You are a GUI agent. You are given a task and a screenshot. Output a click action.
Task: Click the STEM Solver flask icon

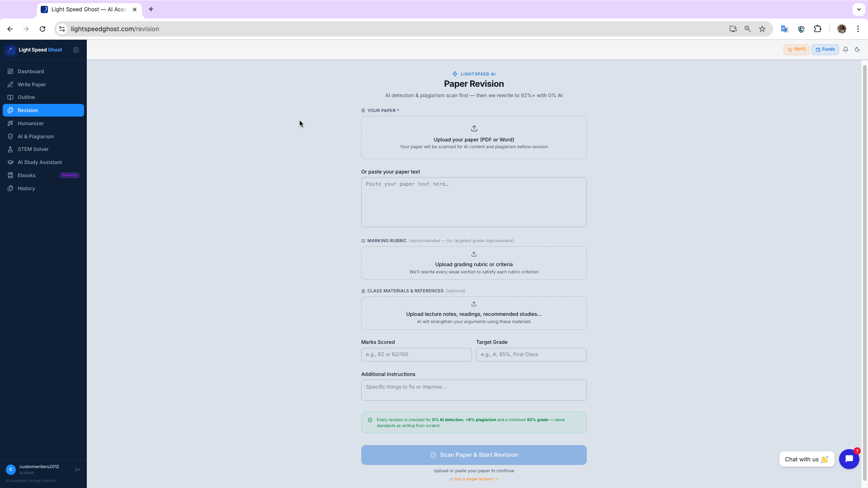pos(10,149)
